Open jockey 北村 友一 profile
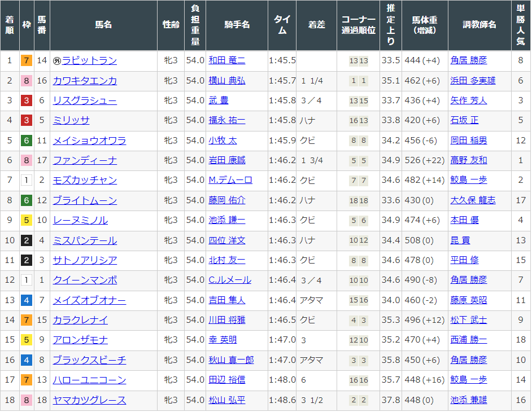The height and width of the screenshot is (412, 532). coord(226,260)
